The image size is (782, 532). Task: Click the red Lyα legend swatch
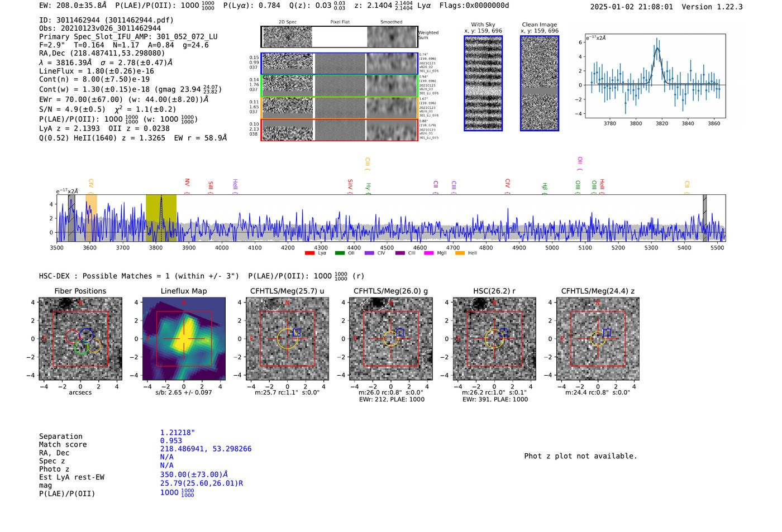(x=310, y=253)
